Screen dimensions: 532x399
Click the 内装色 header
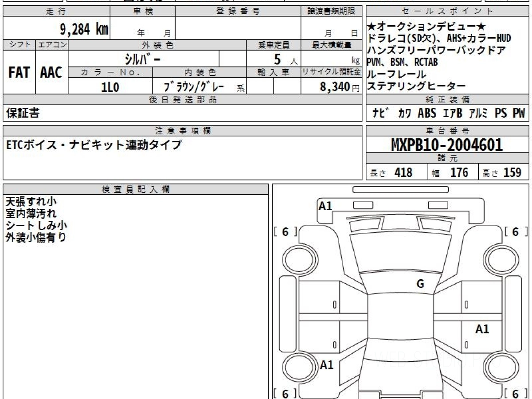coord(199,72)
